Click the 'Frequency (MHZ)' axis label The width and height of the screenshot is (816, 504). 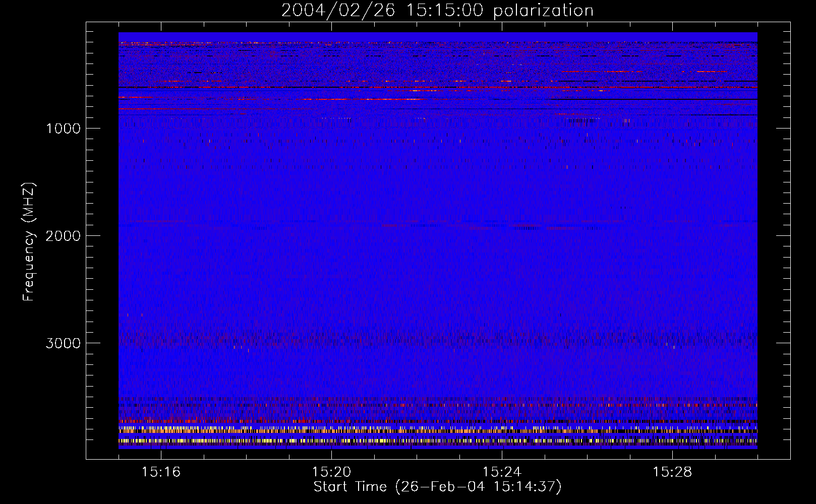click(x=29, y=242)
